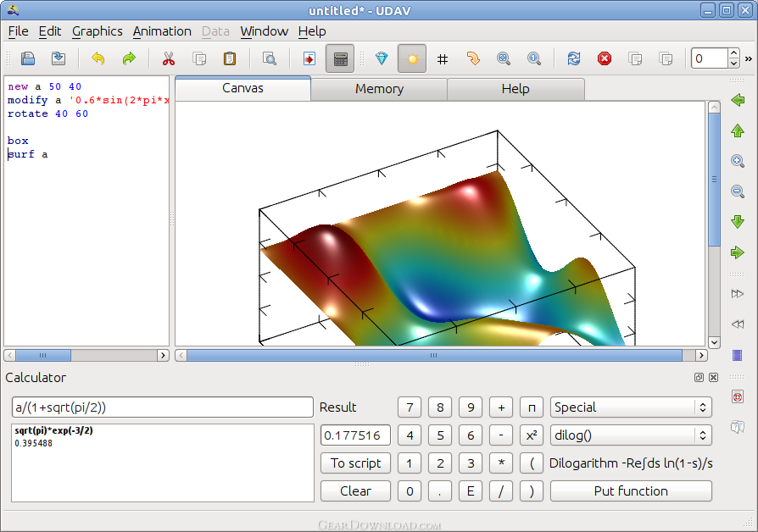This screenshot has width=758, height=532.
Task: Switch to the Help tab
Action: point(516,89)
